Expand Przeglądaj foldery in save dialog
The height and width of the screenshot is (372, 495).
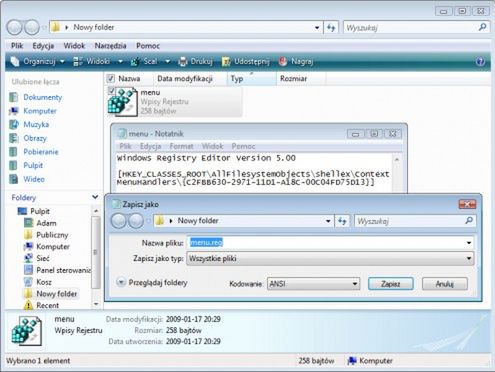click(x=152, y=283)
